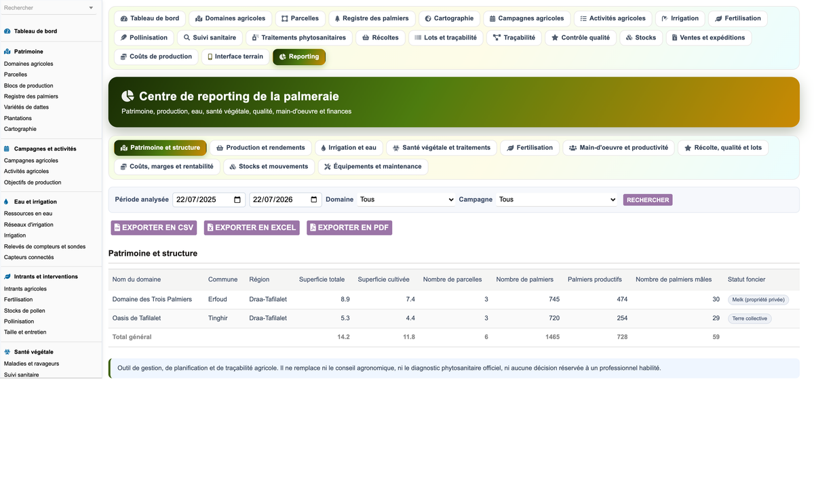Export report with EXPORTER EN PDF
814x504 pixels.
(349, 228)
